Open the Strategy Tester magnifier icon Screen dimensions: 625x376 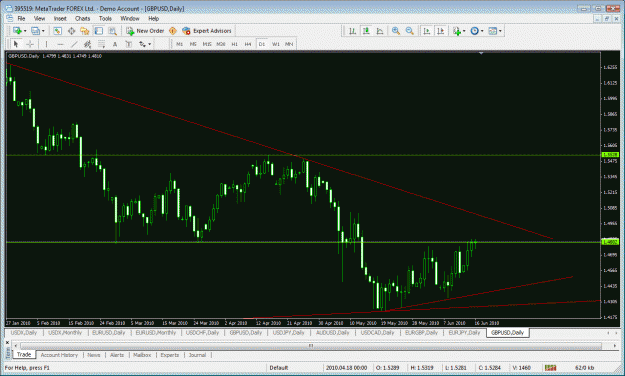coord(112,31)
